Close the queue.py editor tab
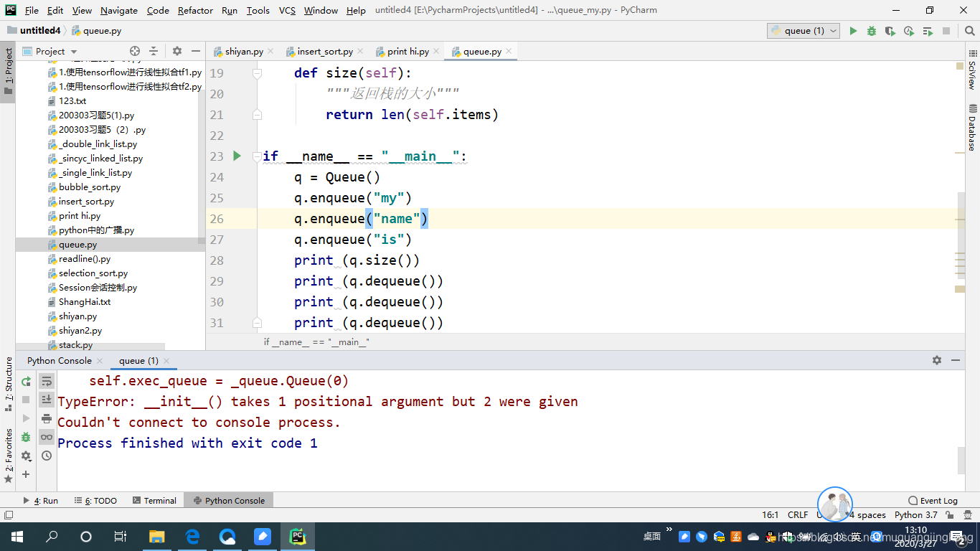Image resolution: width=980 pixels, height=551 pixels. [509, 51]
